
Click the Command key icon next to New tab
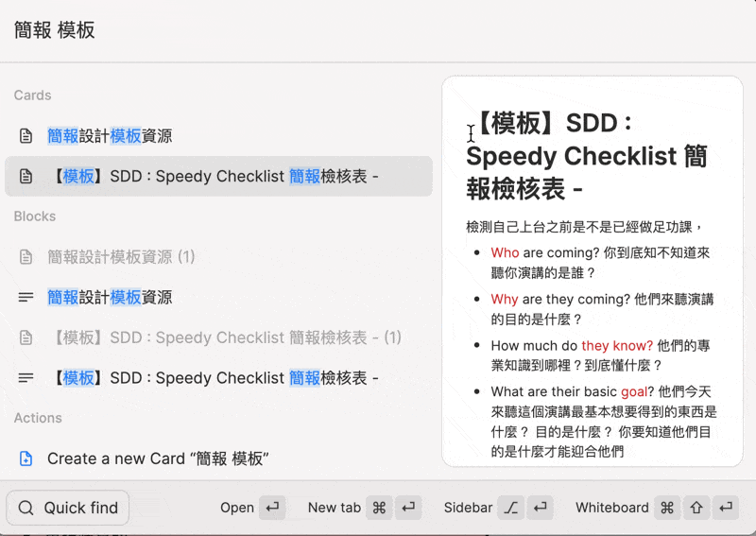380,508
